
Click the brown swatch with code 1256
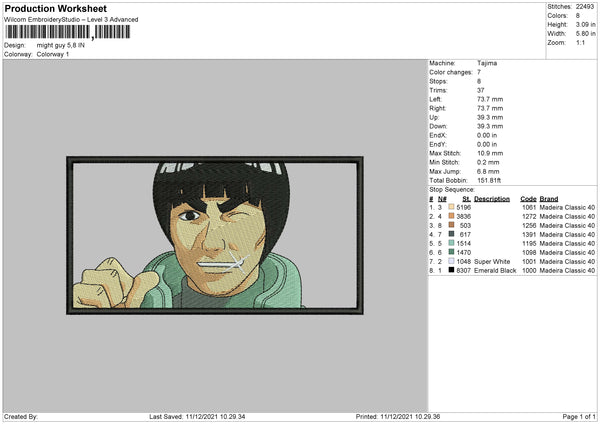(452, 225)
